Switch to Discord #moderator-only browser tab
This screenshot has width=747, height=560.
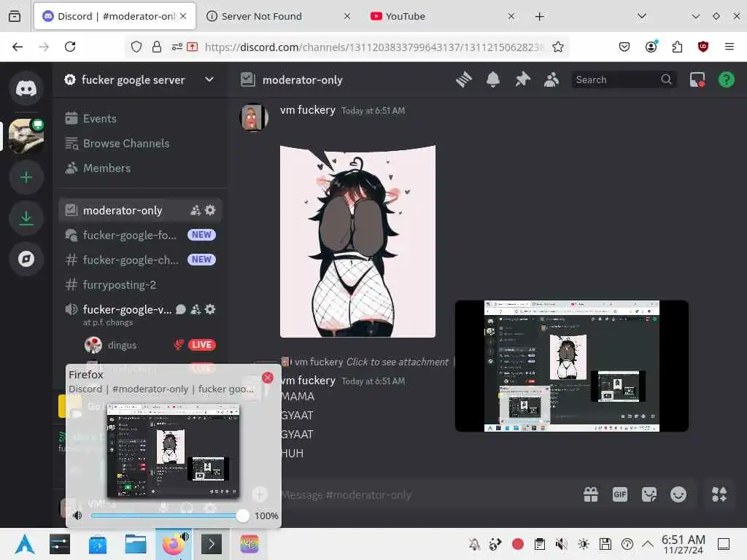click(x=115, y=16)
